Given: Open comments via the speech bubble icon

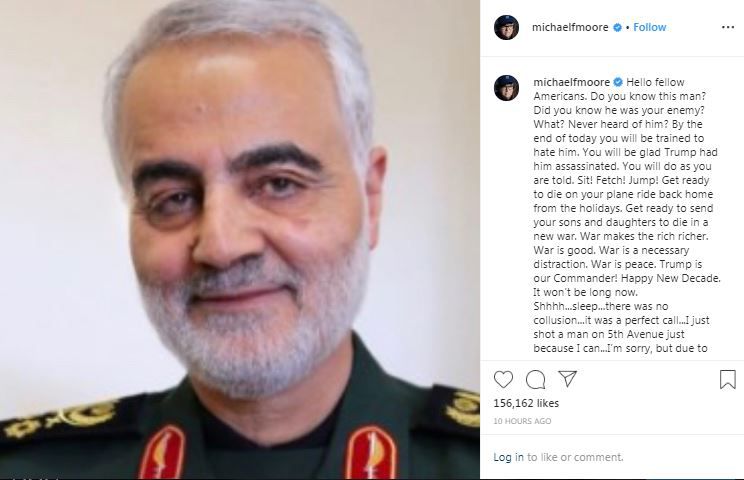Looking at the screenshot, I should click(x=535, y=379).
